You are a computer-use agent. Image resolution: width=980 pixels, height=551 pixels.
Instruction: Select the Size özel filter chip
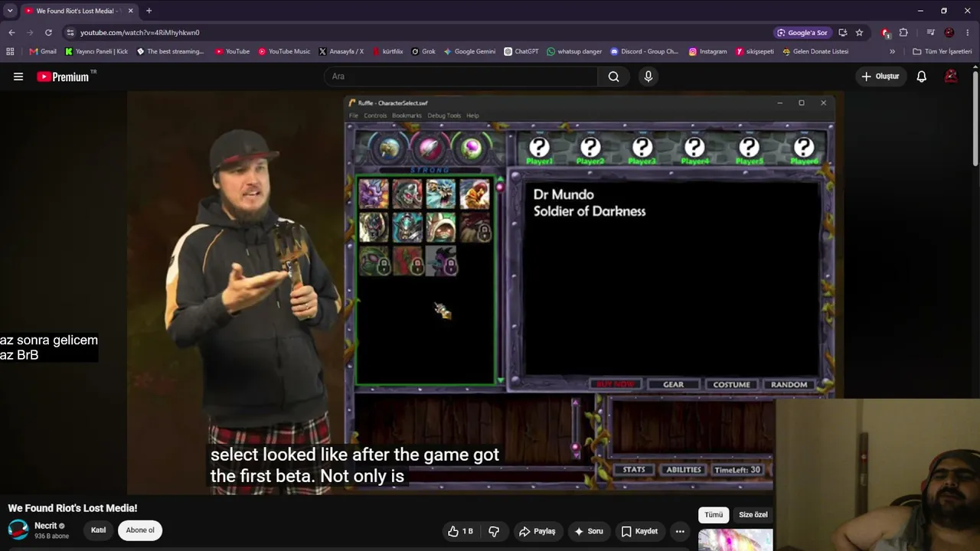[x=753, y=515]
